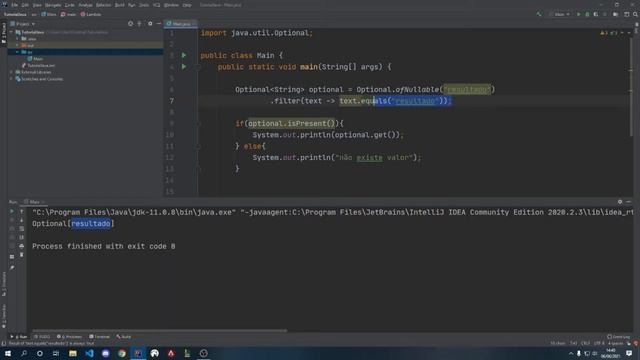Viewport: 640px width, 360px height.
Task: Toggle soft-wrap in Run console
Action: [x=22, y=229]
